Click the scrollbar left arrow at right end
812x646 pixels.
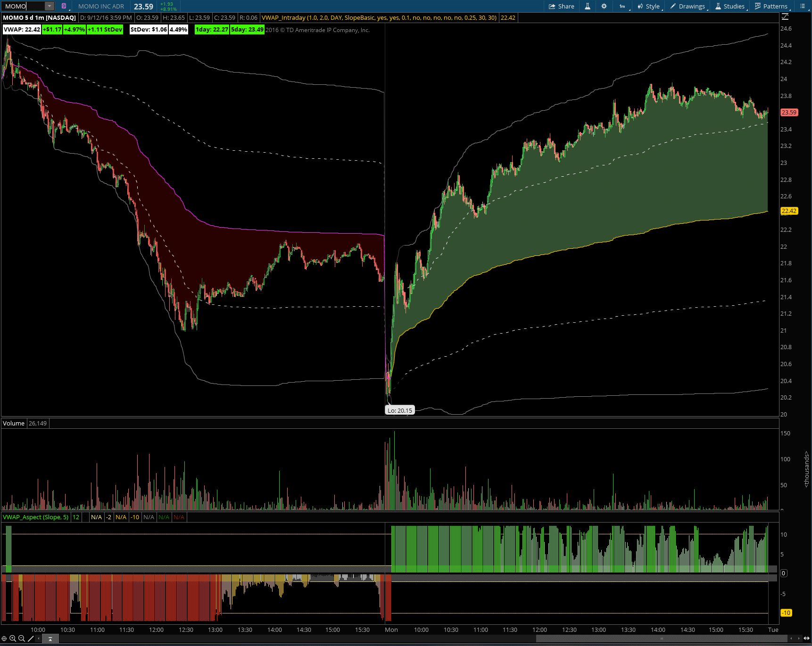792,639
